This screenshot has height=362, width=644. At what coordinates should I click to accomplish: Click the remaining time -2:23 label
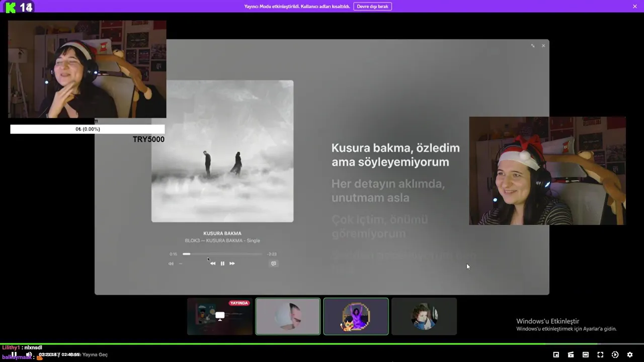pos(272,254)
